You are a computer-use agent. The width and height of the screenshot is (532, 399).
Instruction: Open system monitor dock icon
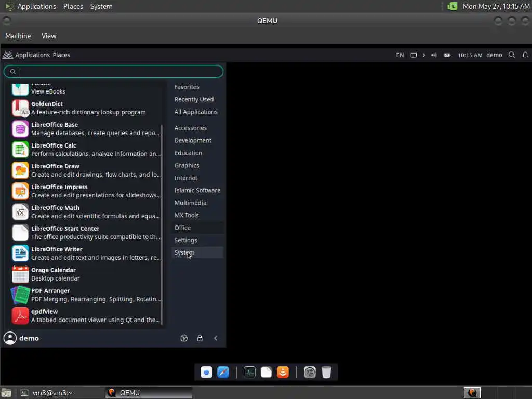click(x=249, y=372)
